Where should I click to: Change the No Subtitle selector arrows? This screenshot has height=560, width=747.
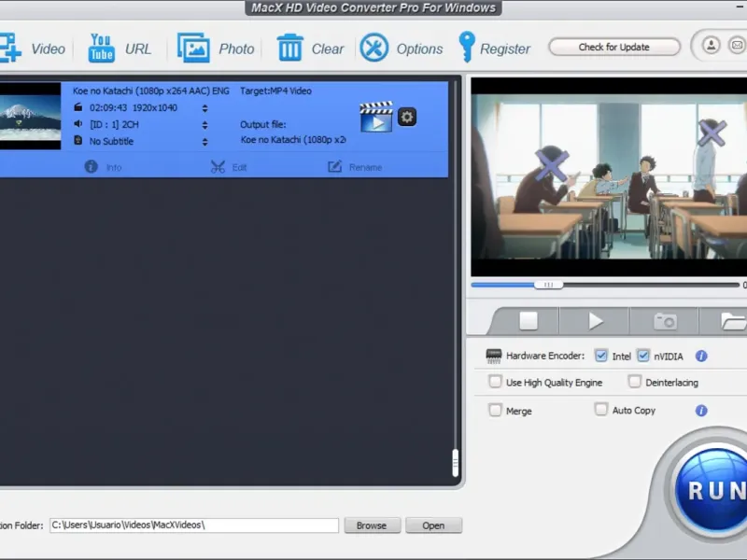[x=204, y=142]
